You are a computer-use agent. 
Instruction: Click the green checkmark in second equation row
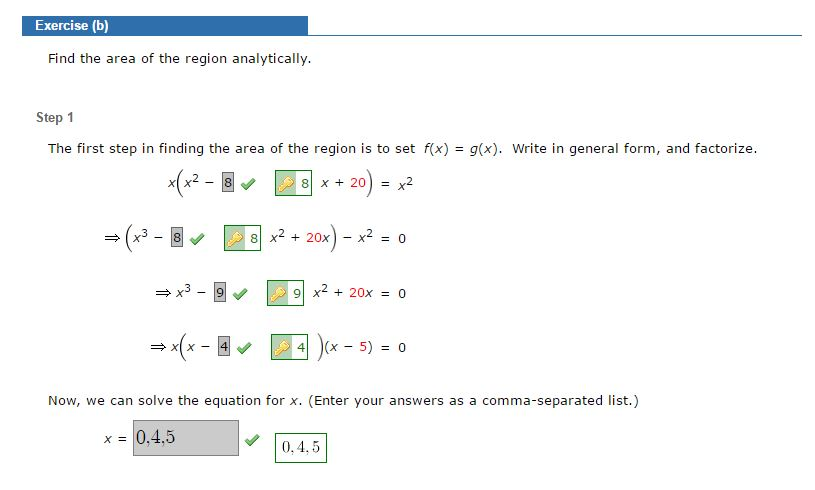197,239
